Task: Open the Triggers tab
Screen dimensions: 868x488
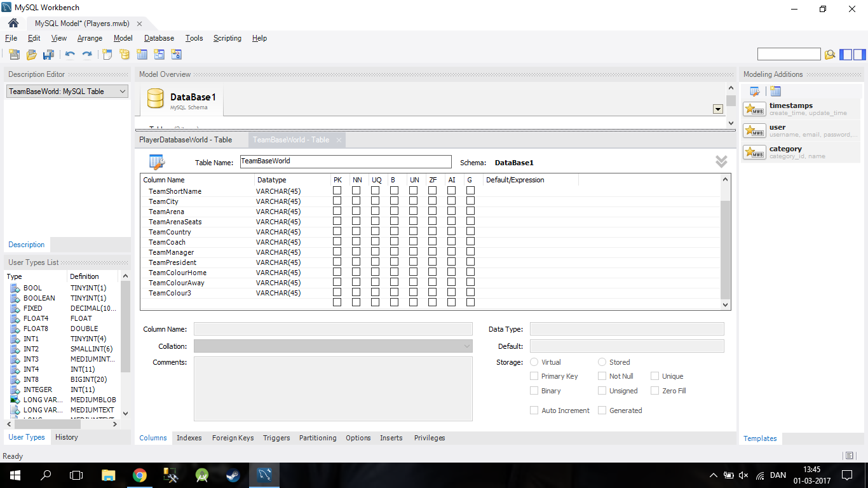Action: pos(276,438)
